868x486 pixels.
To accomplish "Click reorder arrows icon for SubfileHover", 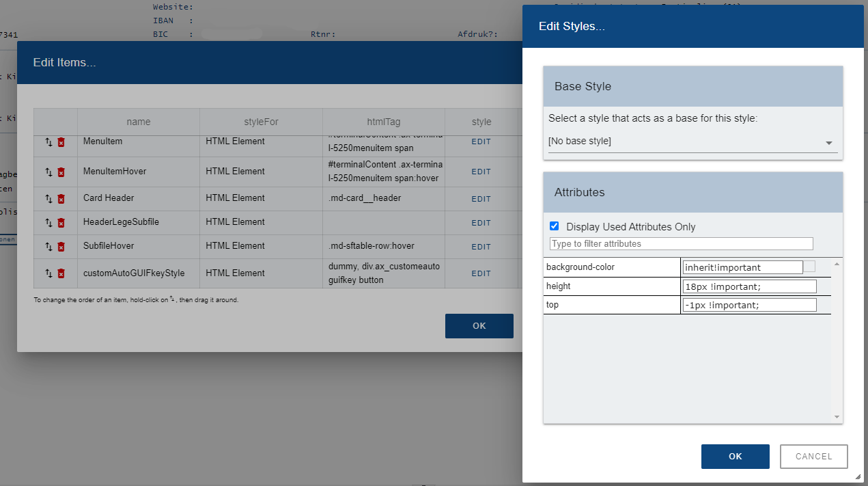I will point(48,247).
